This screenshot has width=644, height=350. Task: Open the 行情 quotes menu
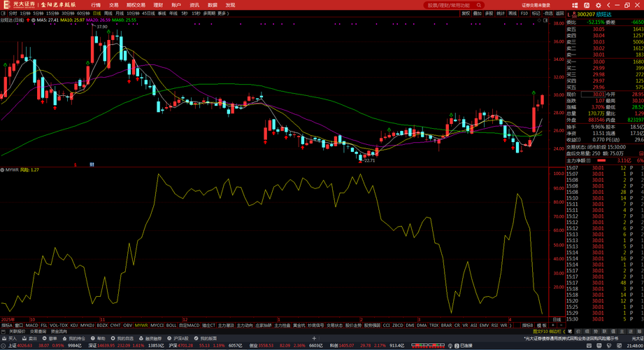(x=96, y=5)
